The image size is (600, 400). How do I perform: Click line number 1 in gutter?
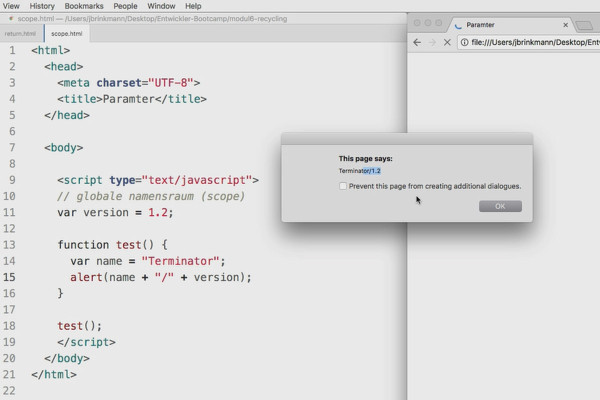(12, 51)
